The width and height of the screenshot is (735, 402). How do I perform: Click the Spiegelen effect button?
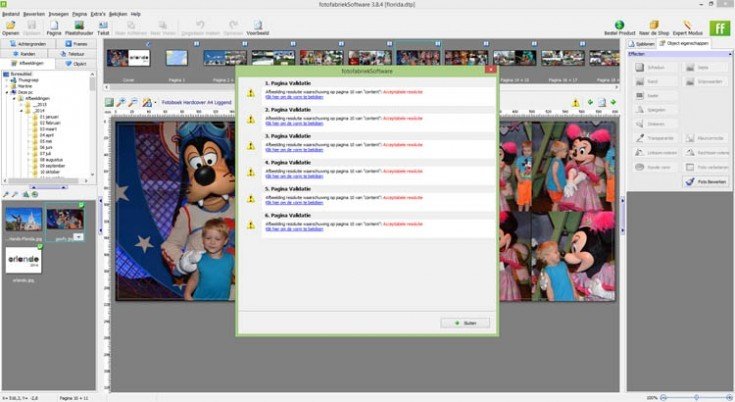point(655,110)
